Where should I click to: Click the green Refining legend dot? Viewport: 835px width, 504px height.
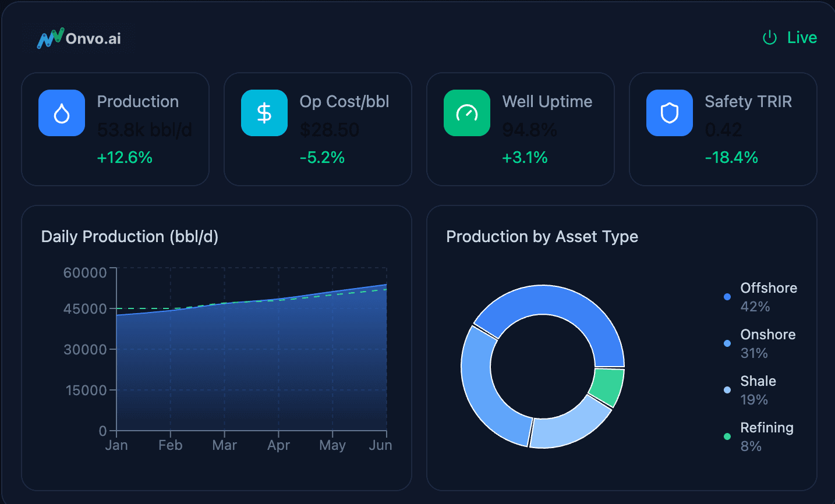(727, 436)
